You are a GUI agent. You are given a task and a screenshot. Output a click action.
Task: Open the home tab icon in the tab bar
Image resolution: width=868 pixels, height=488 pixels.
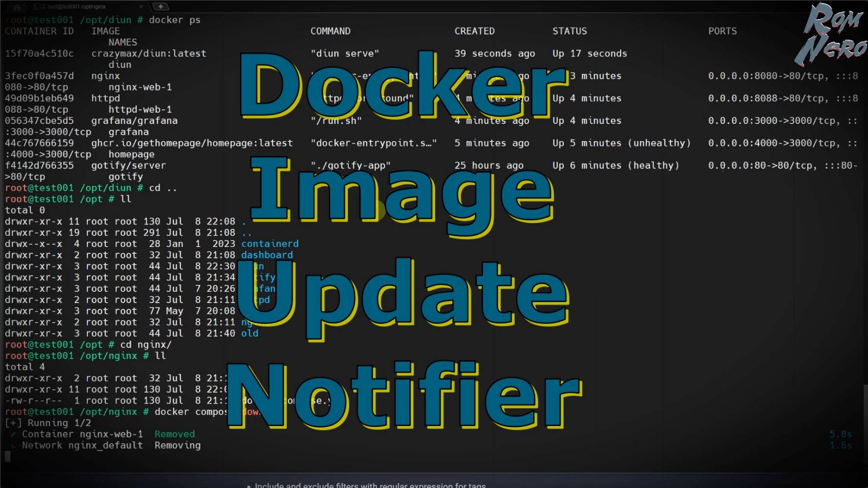(18, 7)
